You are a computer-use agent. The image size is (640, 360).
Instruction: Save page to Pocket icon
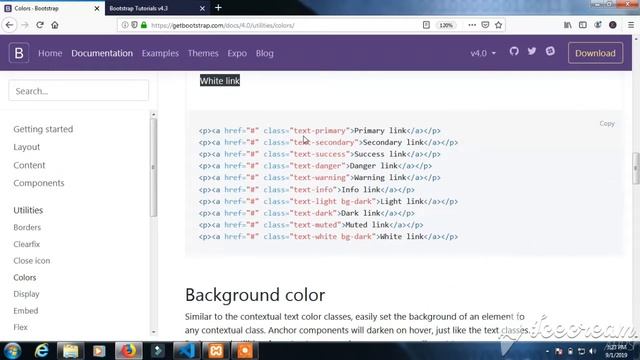485,25
